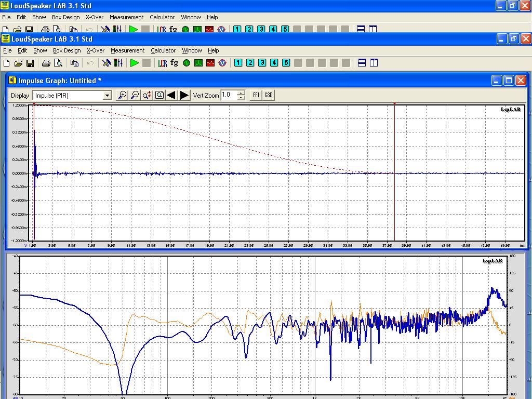Click the CSD button

[269, 96]
